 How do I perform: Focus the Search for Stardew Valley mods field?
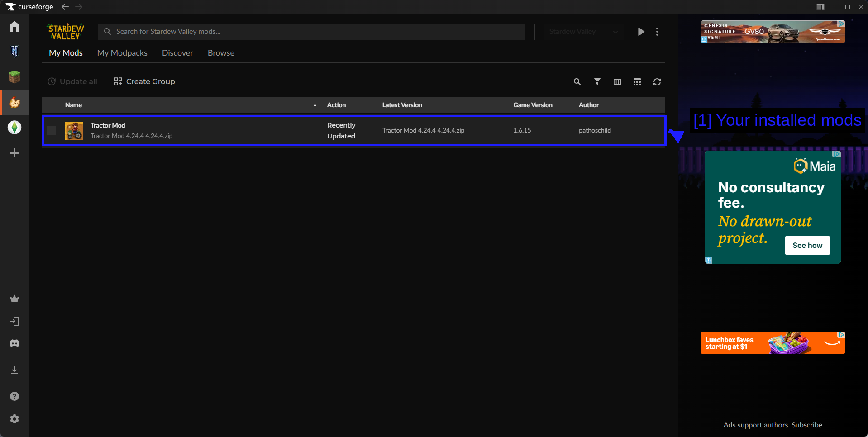(x=312, y=32)
